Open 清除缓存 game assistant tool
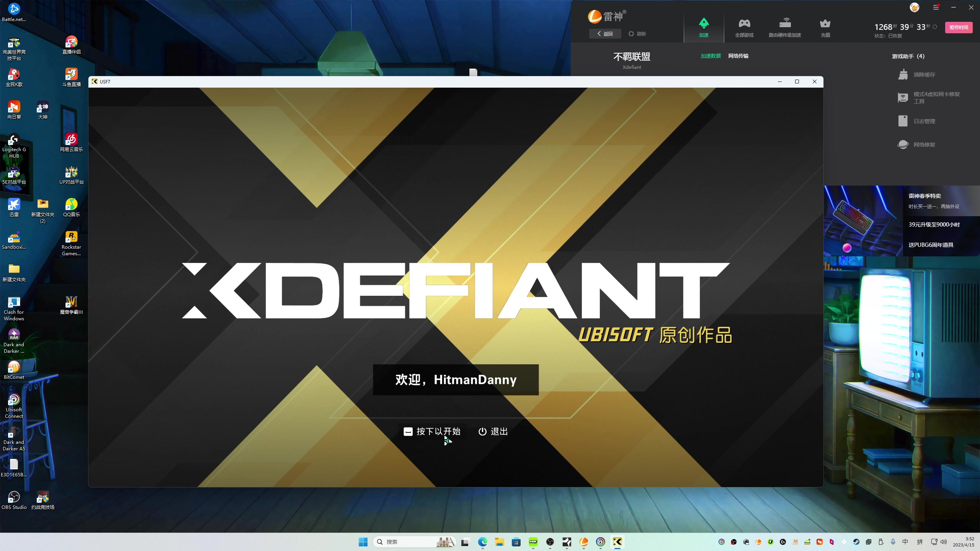 click(917, 75)
